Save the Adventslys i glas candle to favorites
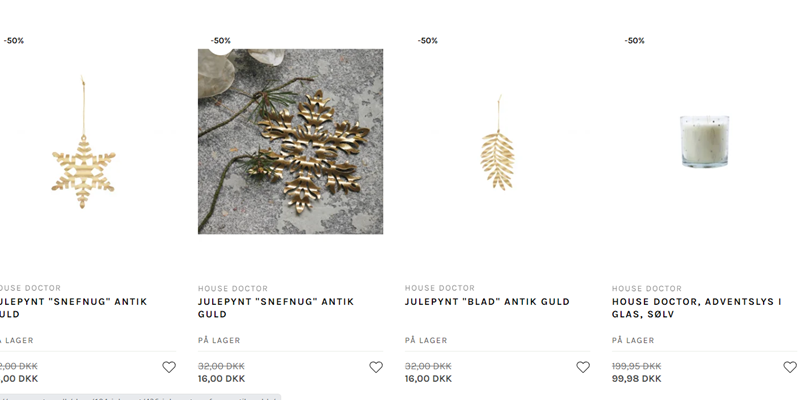803x400 pixels. point(790,367)
